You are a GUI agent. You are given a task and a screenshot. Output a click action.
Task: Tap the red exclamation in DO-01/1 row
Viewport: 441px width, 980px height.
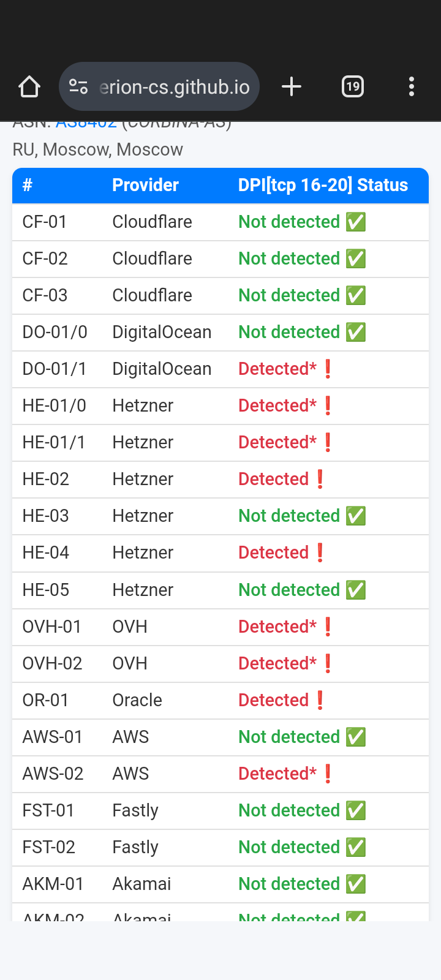328,369
